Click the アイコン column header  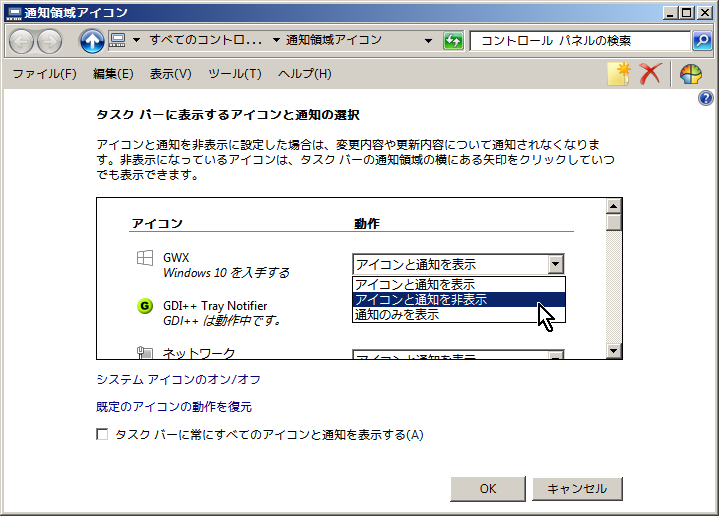tap(157, 224)
